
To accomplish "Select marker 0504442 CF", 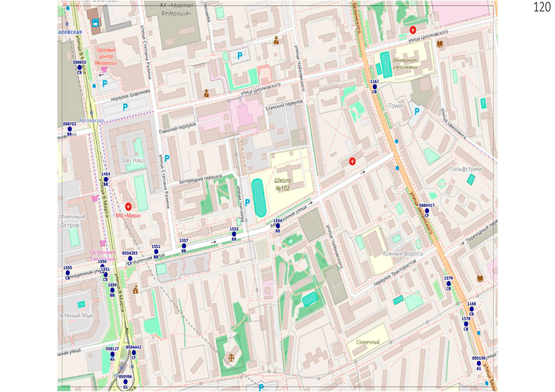I will [x=133, y=352].
